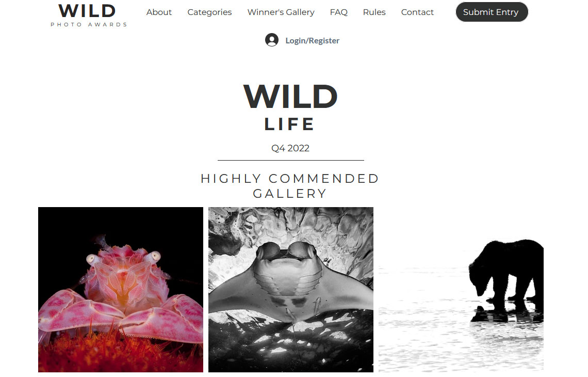Click the large WILD page heading

pos(290,97)
